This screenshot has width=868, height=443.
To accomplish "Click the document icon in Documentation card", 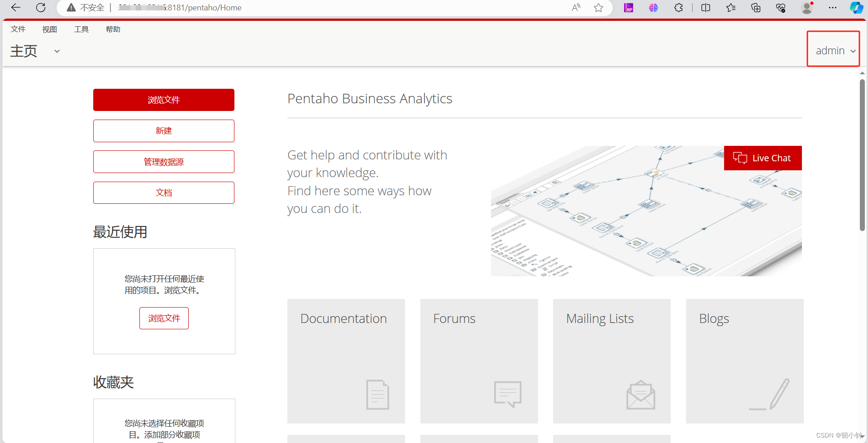I will click(378, 395).
